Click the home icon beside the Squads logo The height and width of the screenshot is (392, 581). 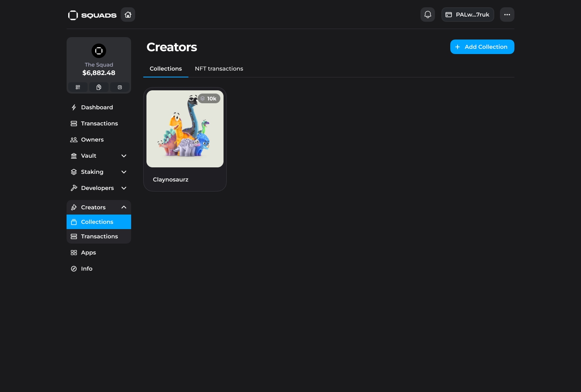tap(128, 15)
